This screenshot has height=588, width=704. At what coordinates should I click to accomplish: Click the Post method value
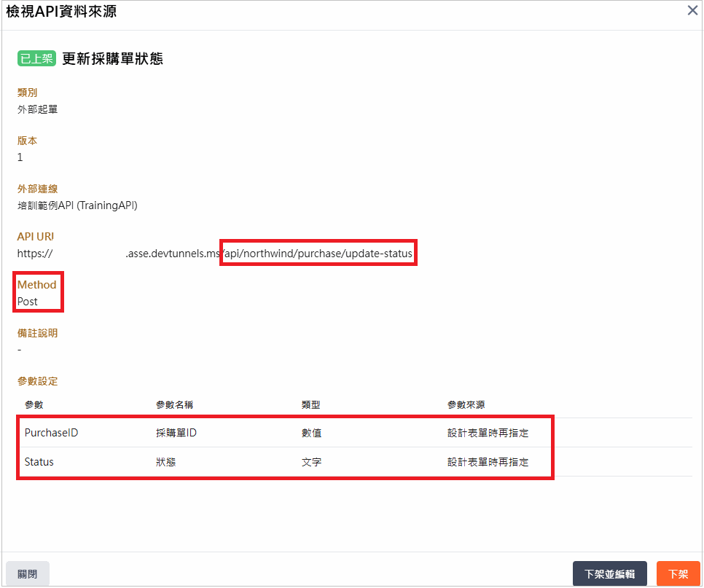(x=28, y=302)
